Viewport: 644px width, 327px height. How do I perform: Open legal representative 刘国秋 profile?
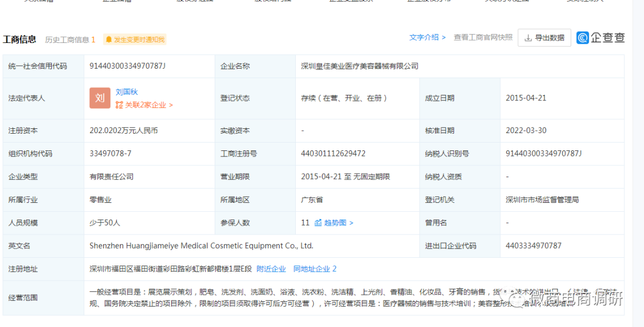click(x=126, y=92)
